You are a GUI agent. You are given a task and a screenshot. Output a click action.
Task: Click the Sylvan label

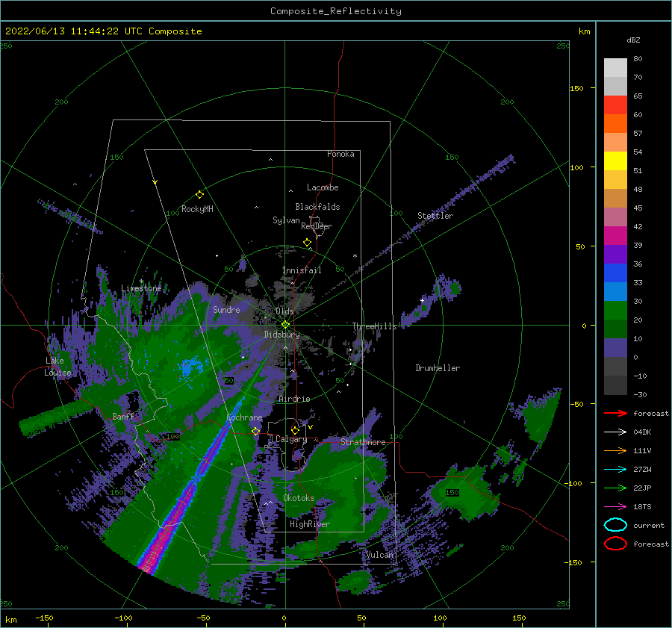[x=286, y=220]
